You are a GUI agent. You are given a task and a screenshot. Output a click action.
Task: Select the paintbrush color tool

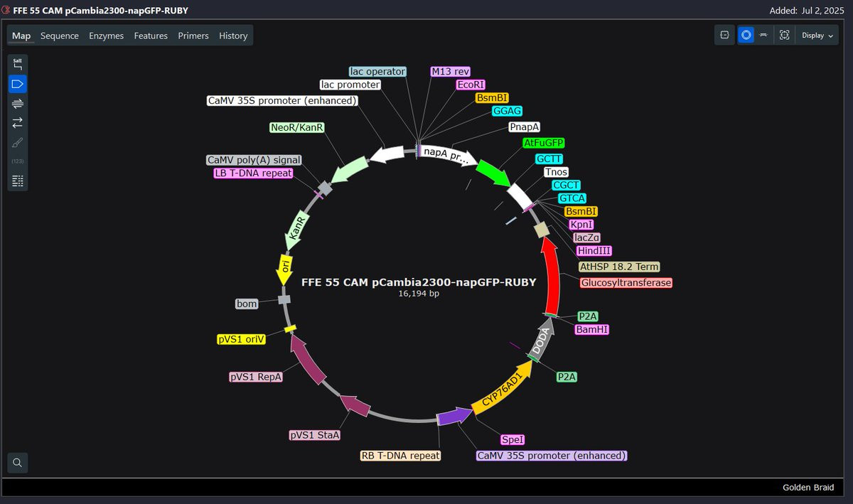[18, 142]
